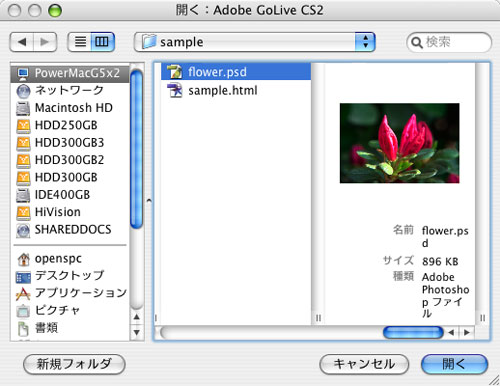Click the sidebar scroll down arrow
Screen dimensions: 500x386
(x=137, y=332)
